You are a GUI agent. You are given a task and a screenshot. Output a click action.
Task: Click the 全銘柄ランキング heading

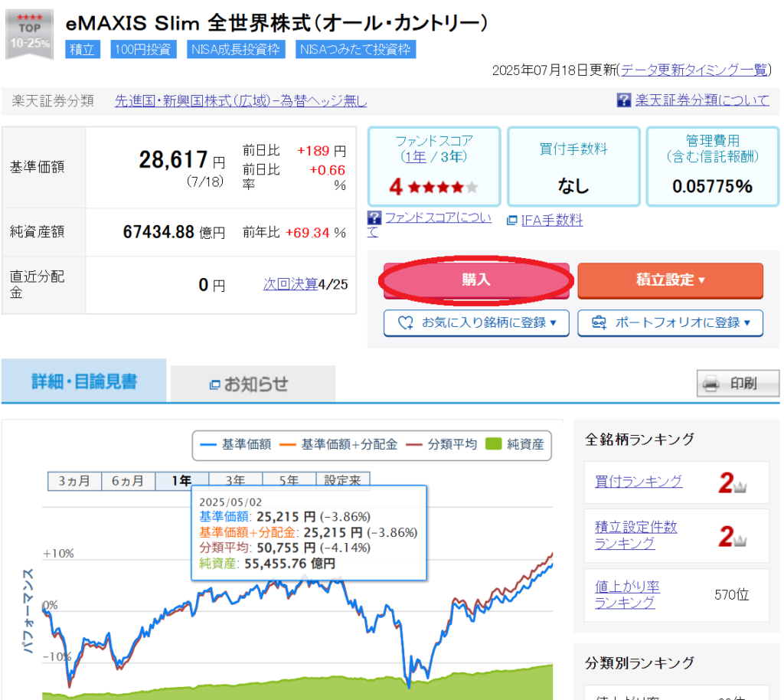639,440
